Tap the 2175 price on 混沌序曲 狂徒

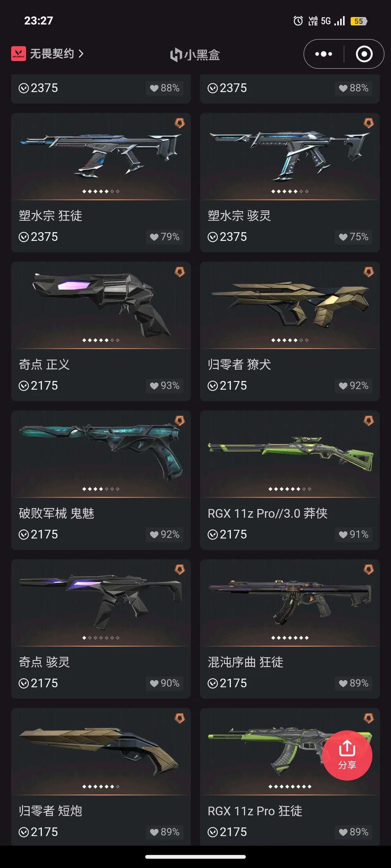coord(227,684)
